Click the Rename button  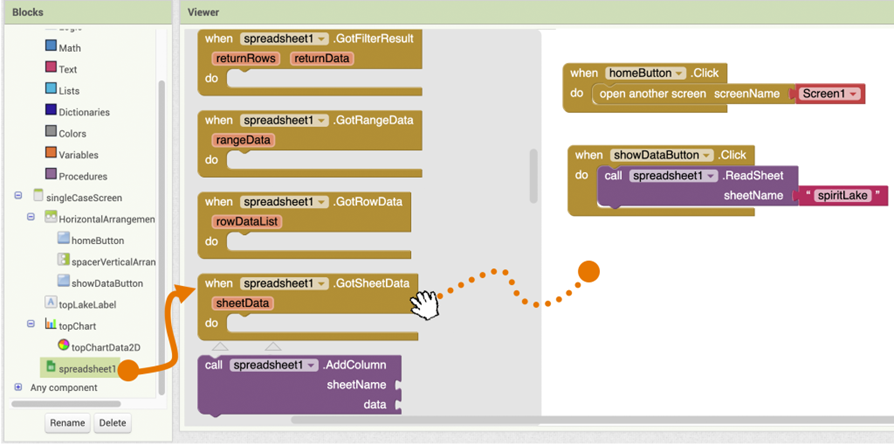[x=67, y=423]
